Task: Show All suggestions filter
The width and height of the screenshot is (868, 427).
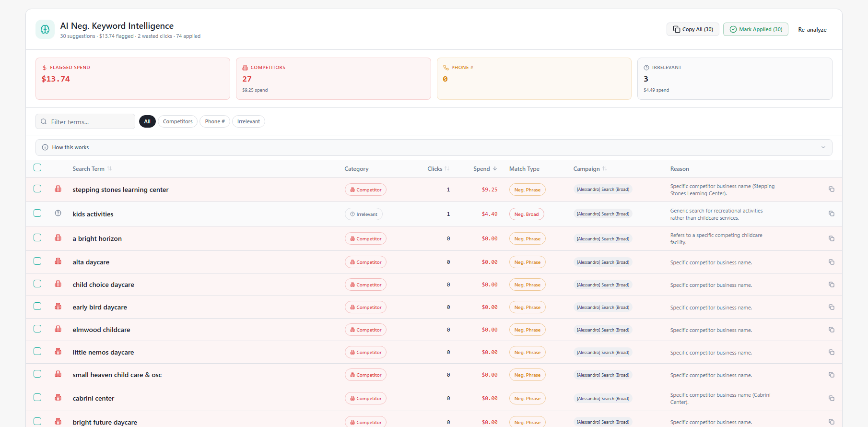Action: (147, 121)
